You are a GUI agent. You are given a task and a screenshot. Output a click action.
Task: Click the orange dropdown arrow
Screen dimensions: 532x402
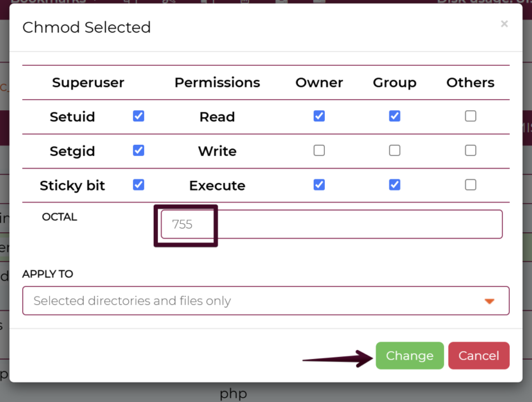[490, 301]
